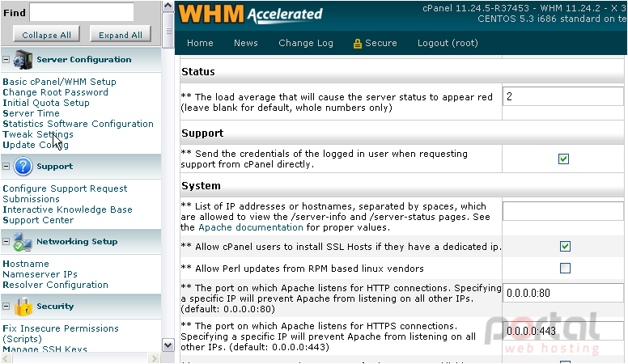The width and height of the screenshot is (628, 364).
Task: Open Fix Insecure Permissions (Scripts)
Action: coord(61,333)
